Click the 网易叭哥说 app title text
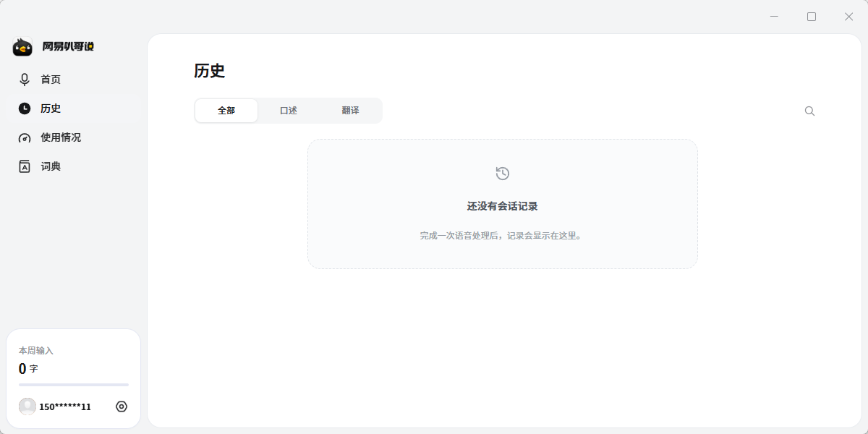 pos(68,47)
